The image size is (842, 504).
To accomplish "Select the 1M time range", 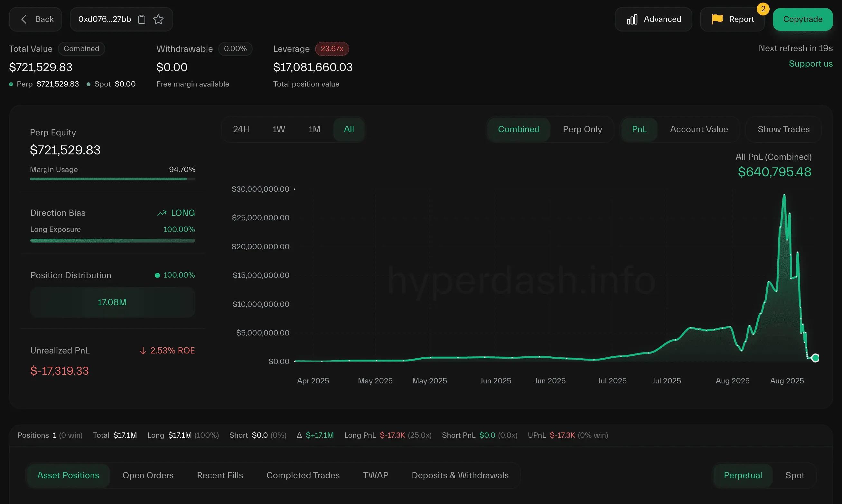I will tap(314, 129).
